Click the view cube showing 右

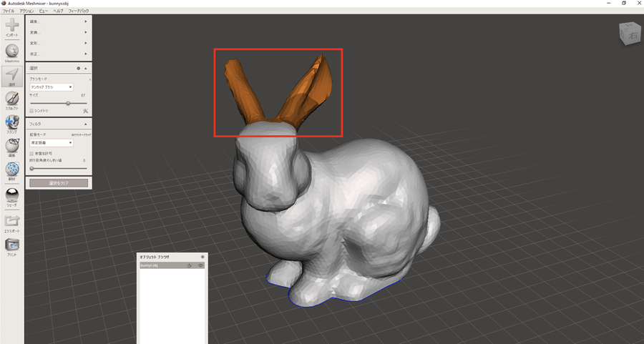(630, 34)
